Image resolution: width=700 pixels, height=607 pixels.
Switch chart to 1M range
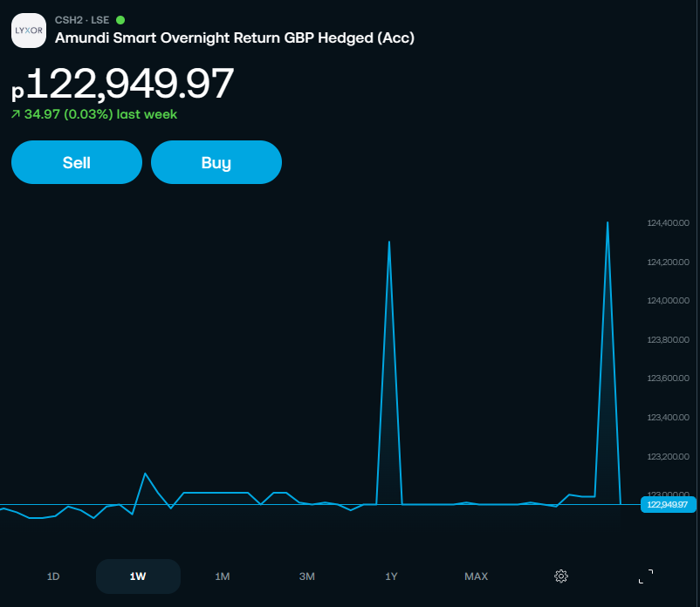pos(223,576)
